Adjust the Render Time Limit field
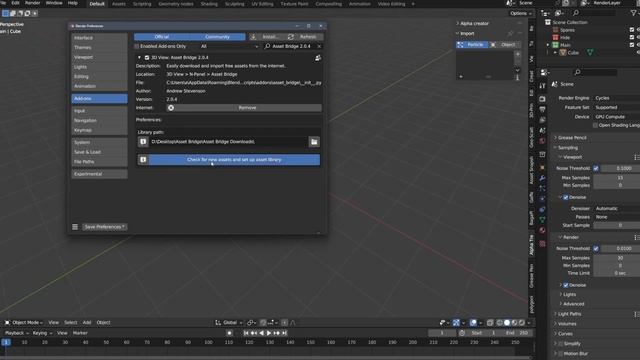 [617, 273]
